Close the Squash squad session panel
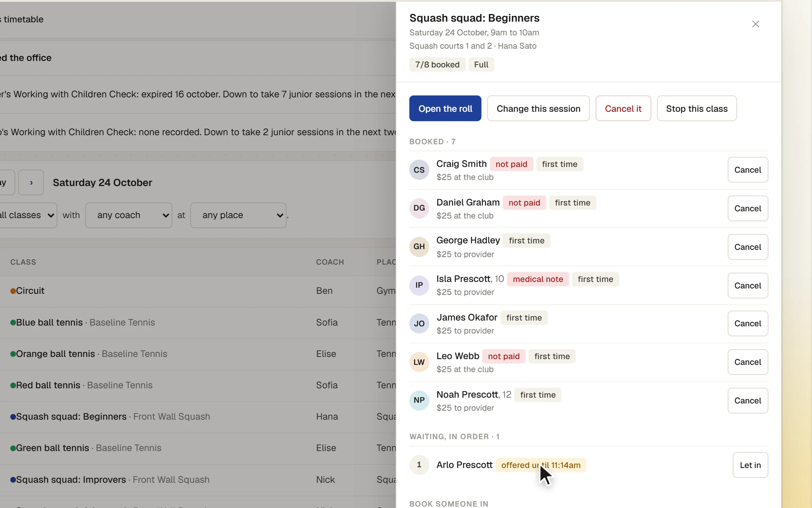The width and height of the screenshot is (812, 508). (x=755, y=24)
